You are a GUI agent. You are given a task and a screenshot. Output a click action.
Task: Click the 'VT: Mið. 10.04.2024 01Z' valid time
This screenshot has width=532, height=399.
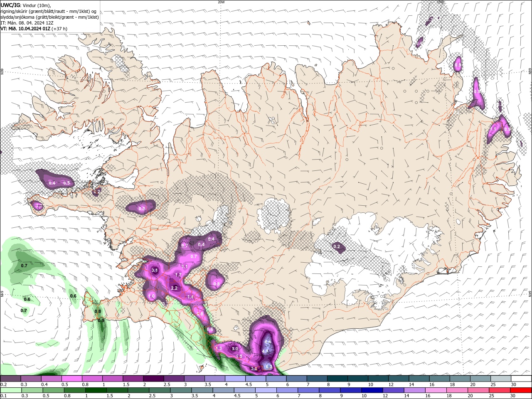click(25, 29)
